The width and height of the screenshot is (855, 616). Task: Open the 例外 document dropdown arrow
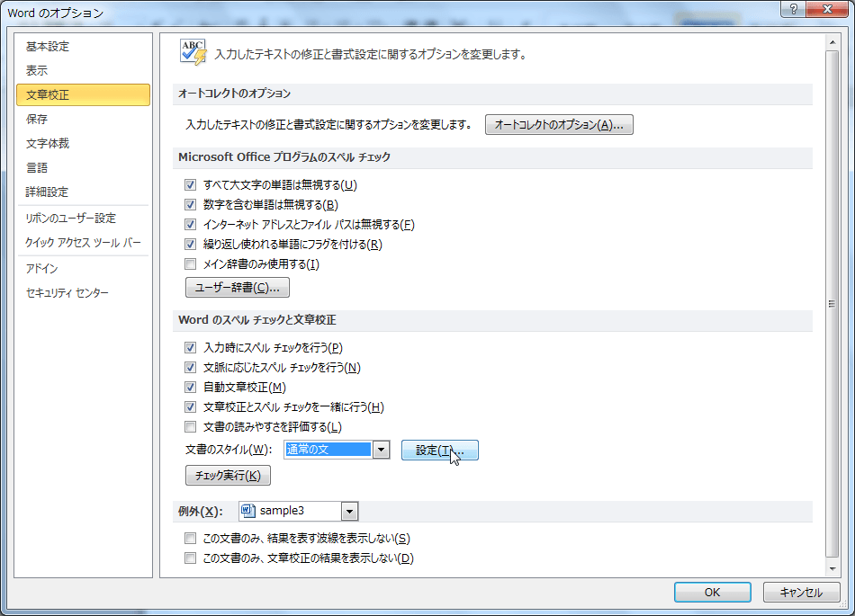click(x=349, y=511)
